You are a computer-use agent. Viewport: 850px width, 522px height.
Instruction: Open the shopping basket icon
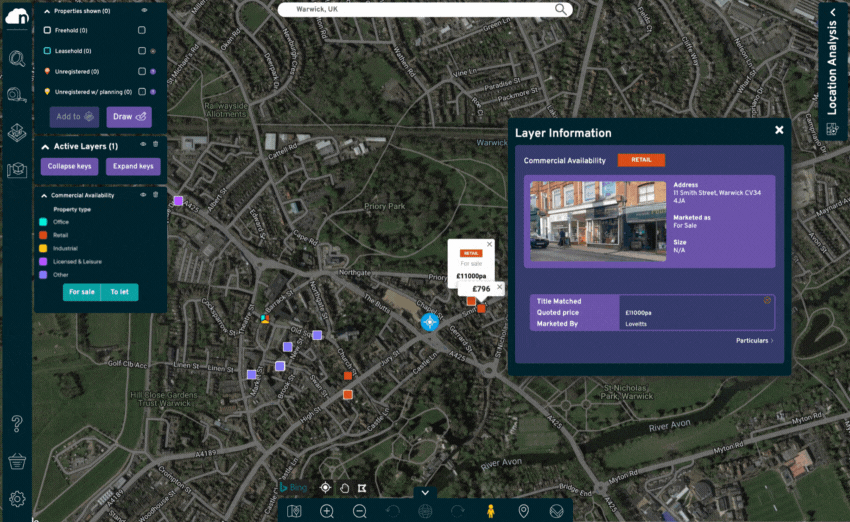[17, 461]
